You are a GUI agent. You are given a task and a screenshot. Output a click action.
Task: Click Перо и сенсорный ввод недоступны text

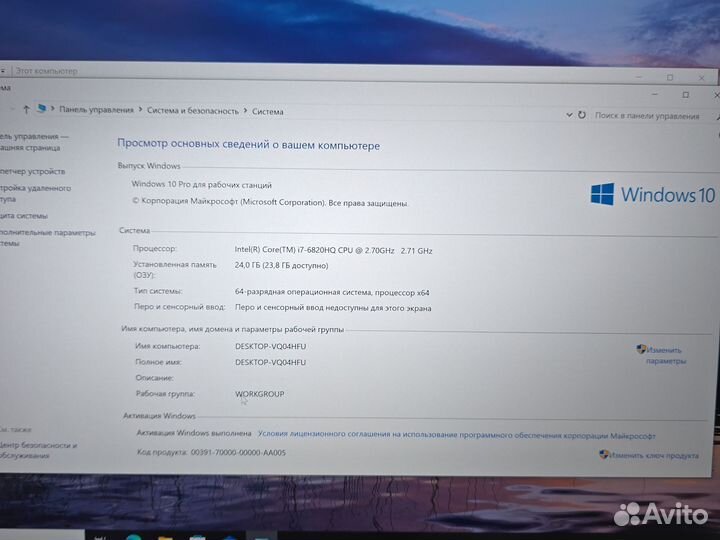(x=333, y=308)
